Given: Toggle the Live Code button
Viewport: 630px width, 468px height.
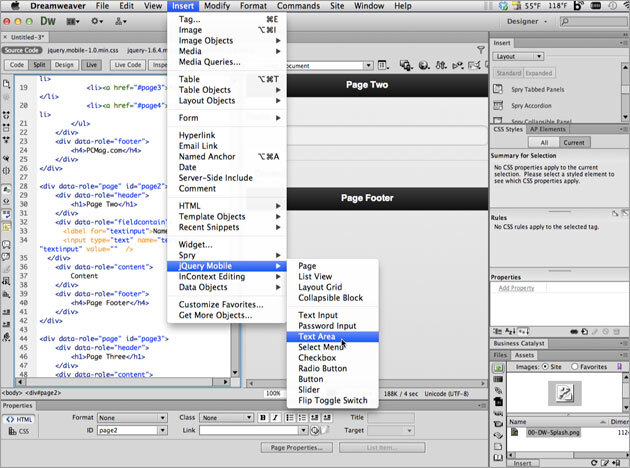Looking at the screenshot, I should (128, 65).
